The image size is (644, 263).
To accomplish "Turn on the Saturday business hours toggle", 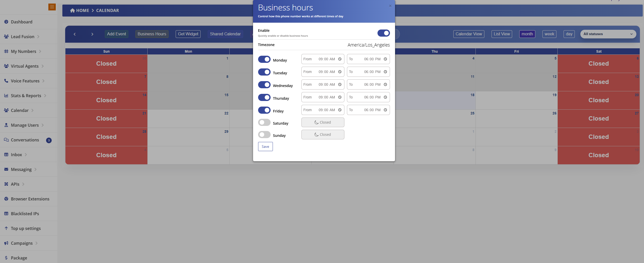I will 264,122.
